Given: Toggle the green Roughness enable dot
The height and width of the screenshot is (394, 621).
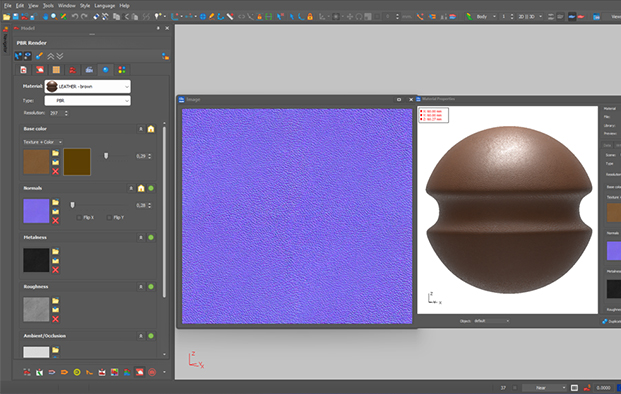Looking at the screenshot, I should pos(151,287).
